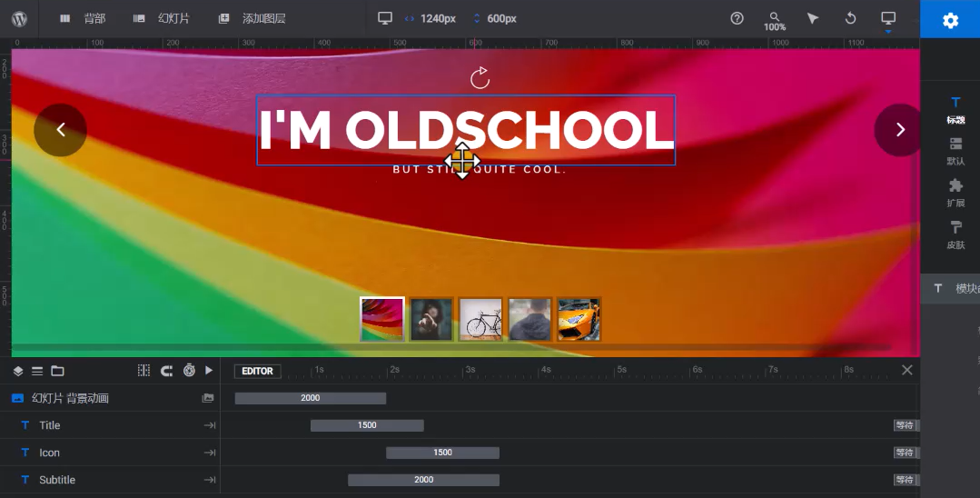
Task: Toggle the EDITOR mode button
Action: (257, 371)
